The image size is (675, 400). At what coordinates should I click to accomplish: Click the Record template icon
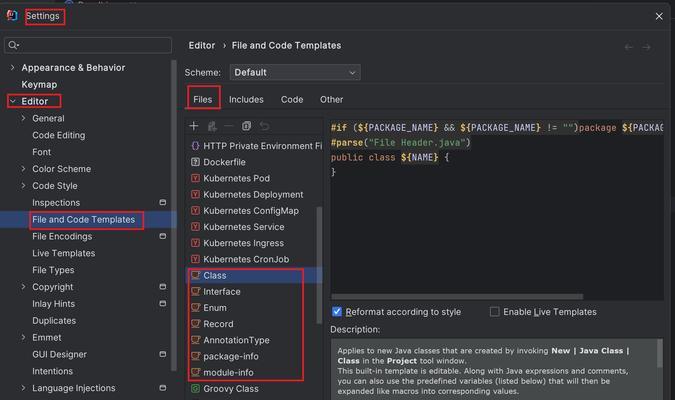point(195,324)
